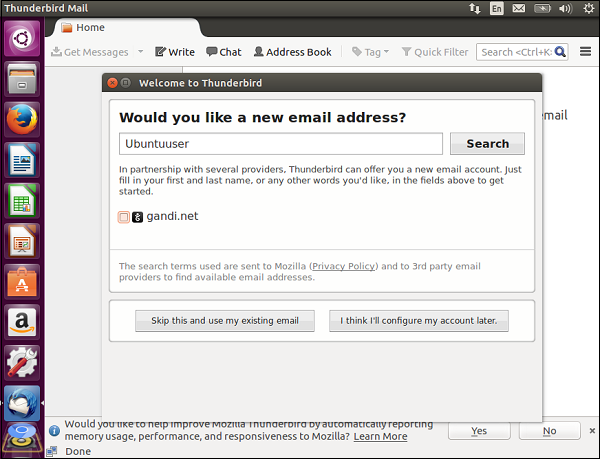Open the Address Book
The width and height of the screenshot is (600, 459).
pyautogui.click(x=292, y=52)
